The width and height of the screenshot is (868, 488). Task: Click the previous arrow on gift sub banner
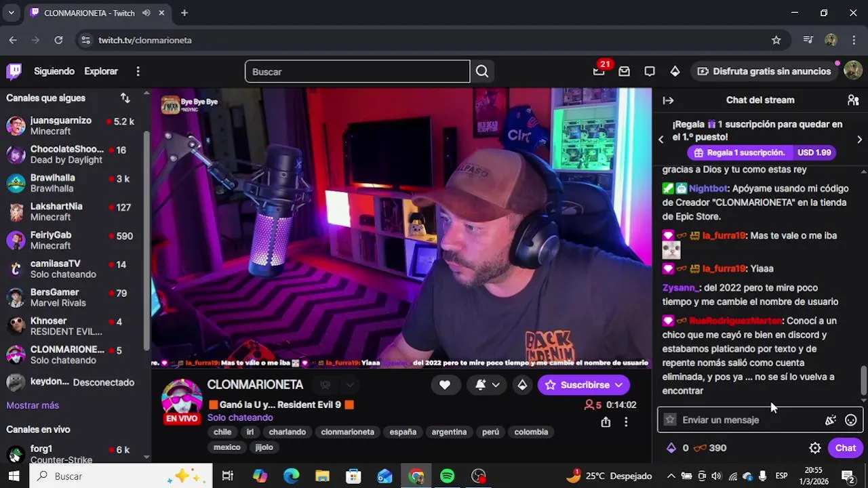pyautogui.click(x=661, y=139)
